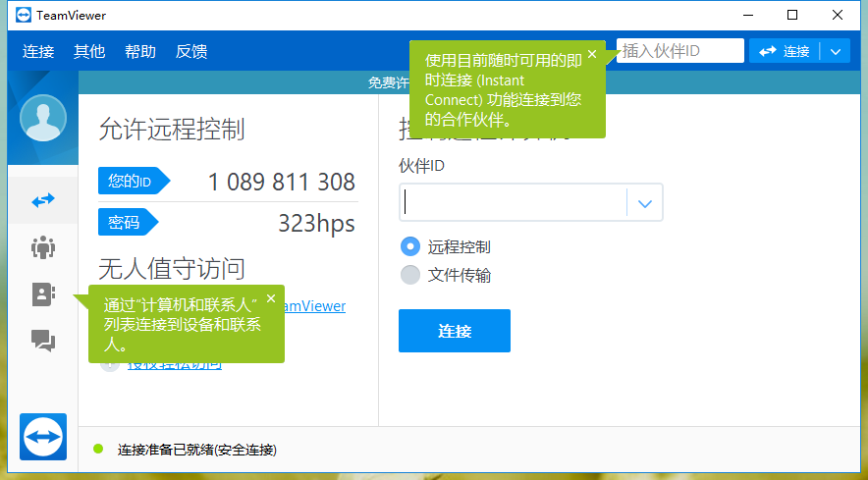This screenshot has width=868, height=480.
Task: Open the meeting sidebar icon
Action: 43,247
